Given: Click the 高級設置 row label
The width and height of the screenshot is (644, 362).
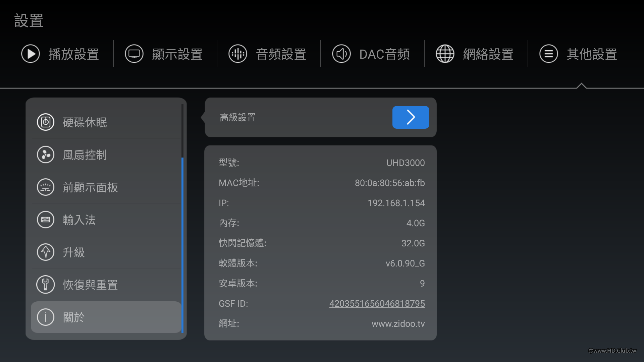Looking at the screenshot, I should tap(238, 118).
